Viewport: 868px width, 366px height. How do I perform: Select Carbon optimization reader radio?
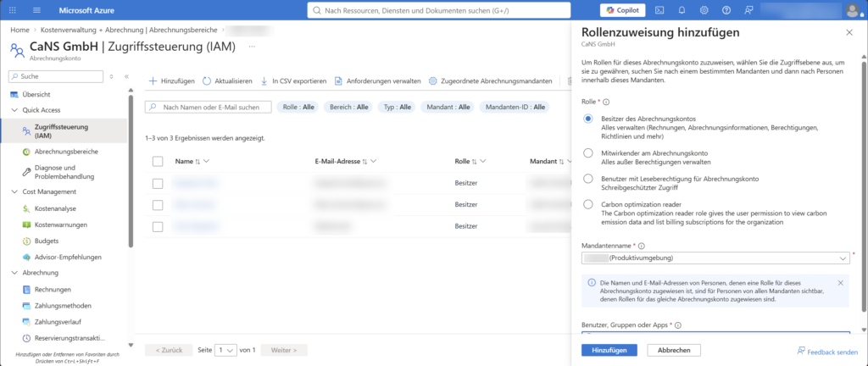coord(588,204)
